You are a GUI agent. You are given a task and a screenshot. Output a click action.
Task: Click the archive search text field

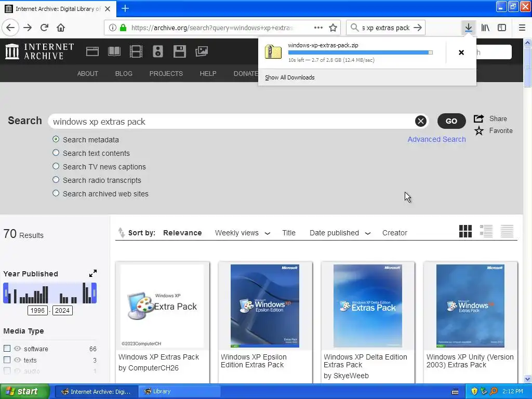tap(232, 122)
